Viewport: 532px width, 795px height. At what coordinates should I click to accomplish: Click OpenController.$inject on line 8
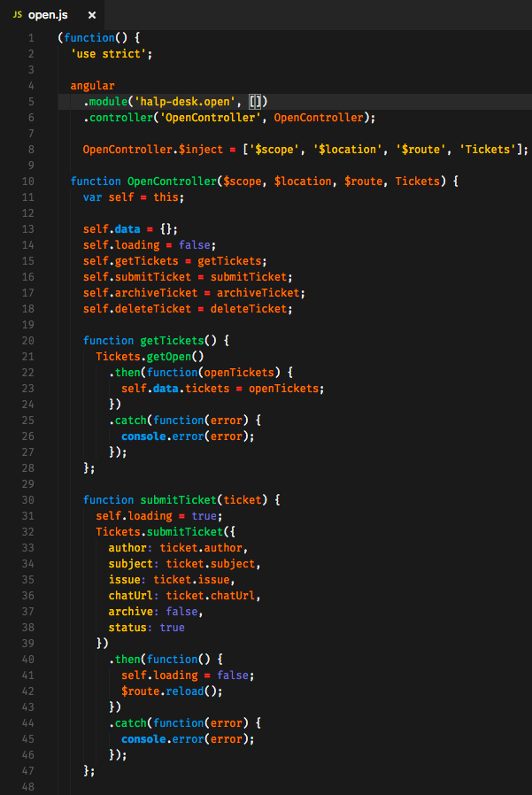coord(152,150)
